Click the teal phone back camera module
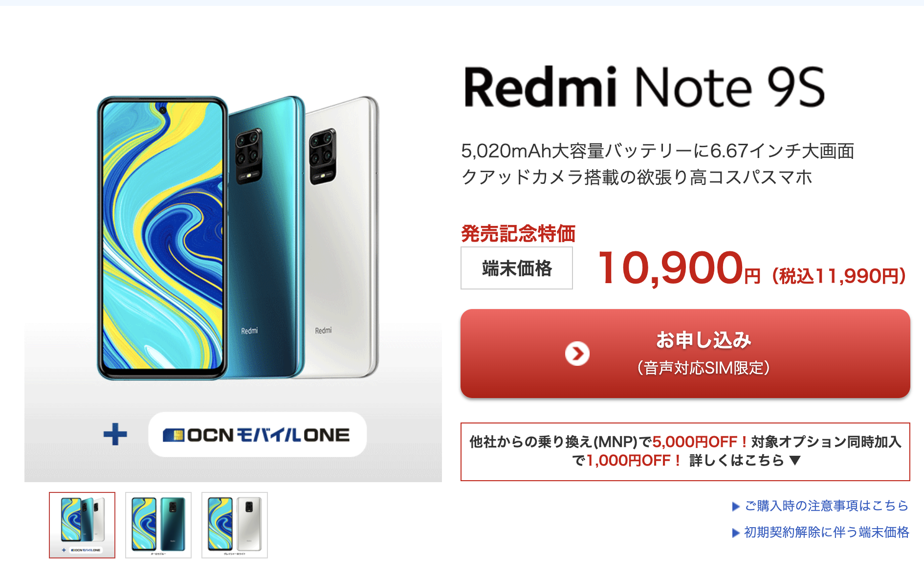 (x=249, y=156)
